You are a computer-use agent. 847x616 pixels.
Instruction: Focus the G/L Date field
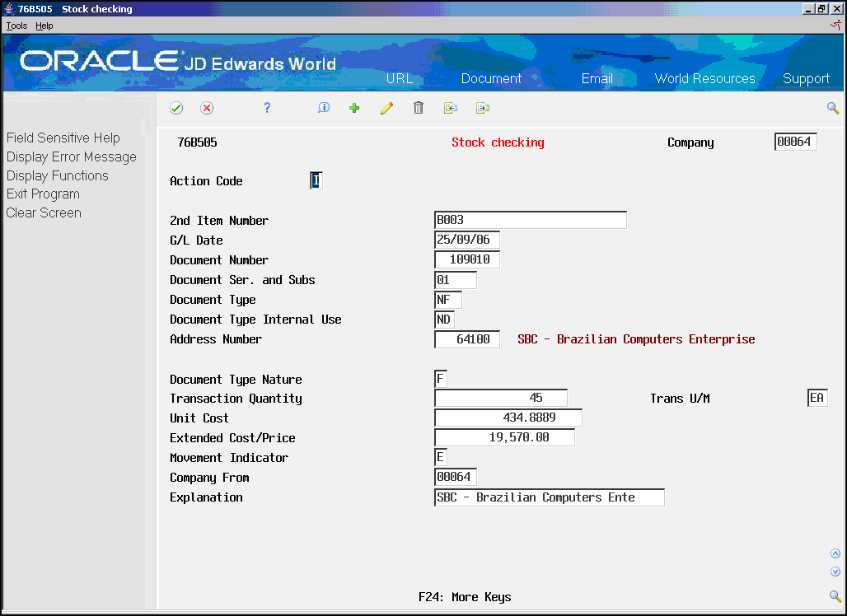click(466, 240)
